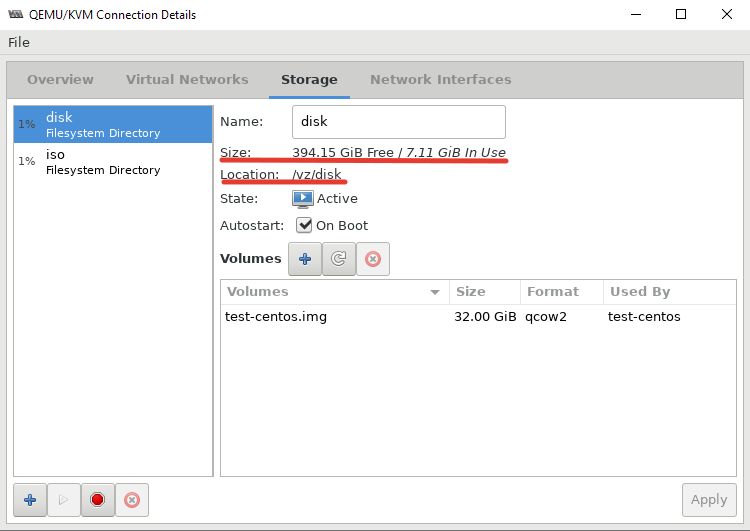The height and width of the screenshot is (531, 750).
Task: Select the test-centos.img volume row
Action: click(478, 317)
